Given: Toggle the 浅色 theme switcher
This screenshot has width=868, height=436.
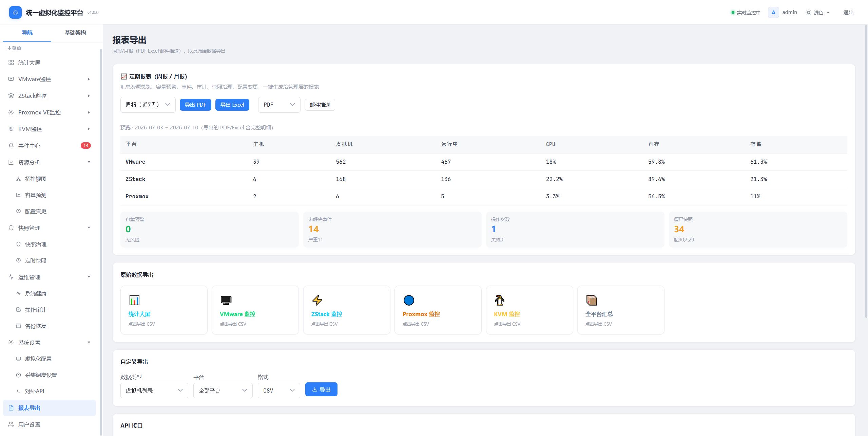Looking at the screenshot, I should (x=818, y=13).
